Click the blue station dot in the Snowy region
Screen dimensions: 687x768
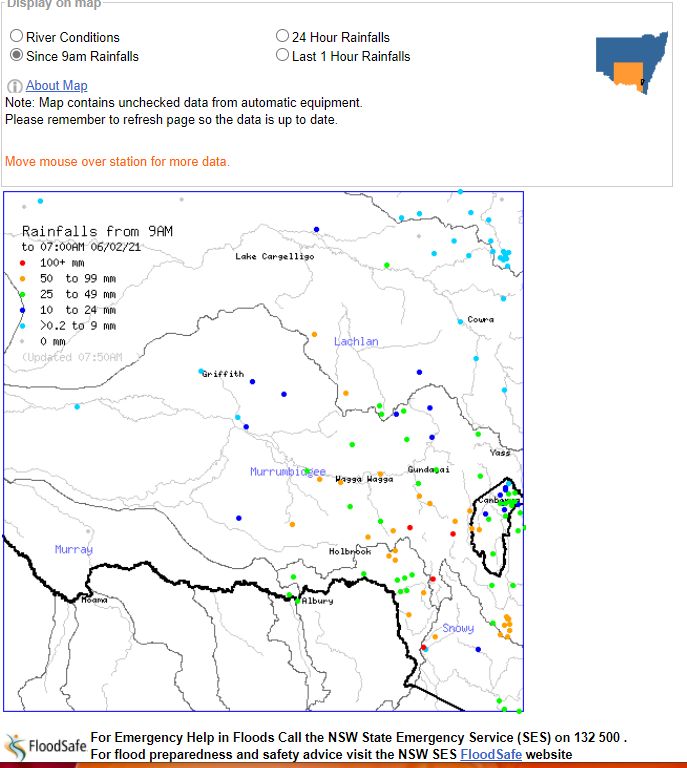tap(478, 649)
